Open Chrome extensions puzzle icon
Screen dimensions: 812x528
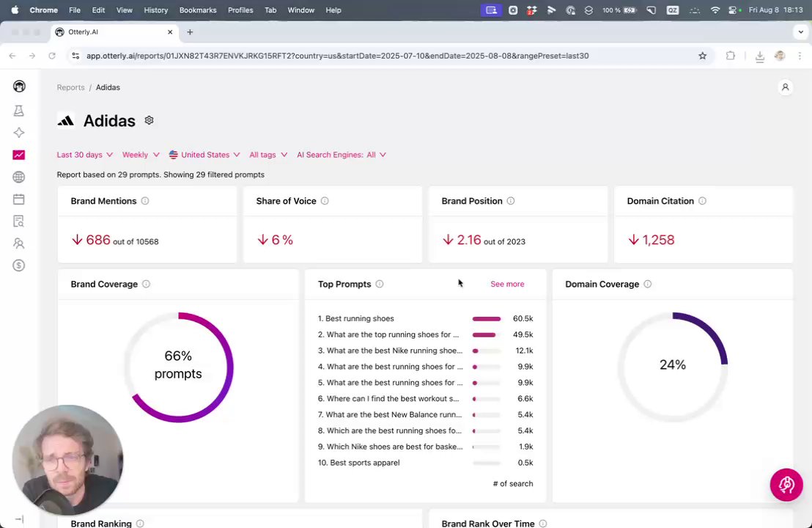coord(730,56)
